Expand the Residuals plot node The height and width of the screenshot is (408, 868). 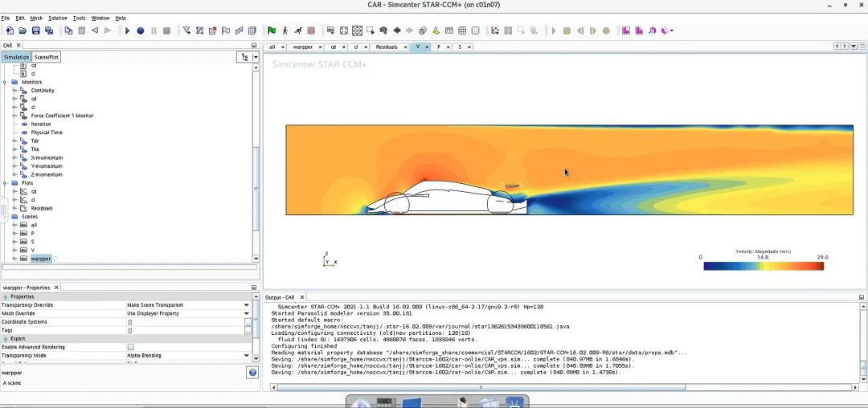[15, 209]
